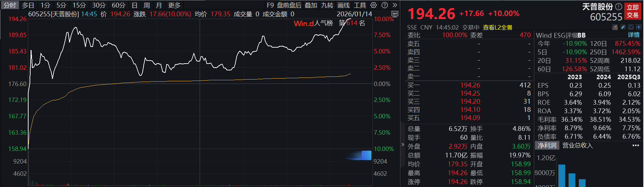
Task: Open the 查看L2全景 link
Action: (498, 28)
